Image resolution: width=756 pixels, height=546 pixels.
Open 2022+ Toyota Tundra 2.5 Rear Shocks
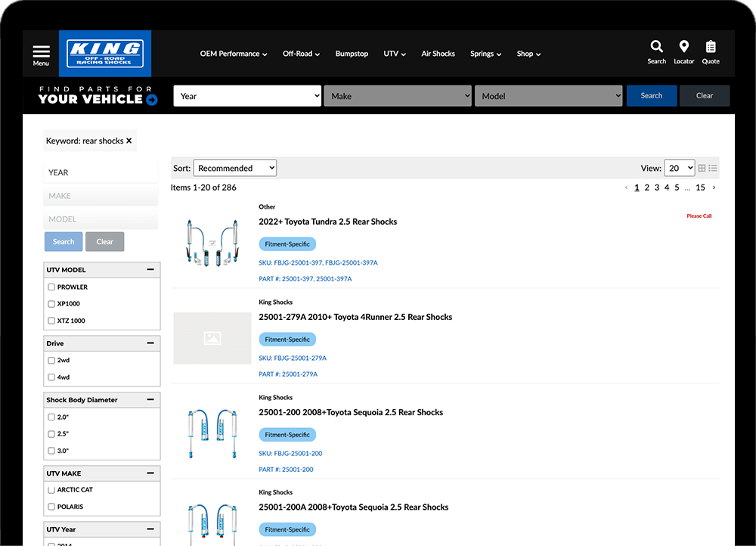327,222
